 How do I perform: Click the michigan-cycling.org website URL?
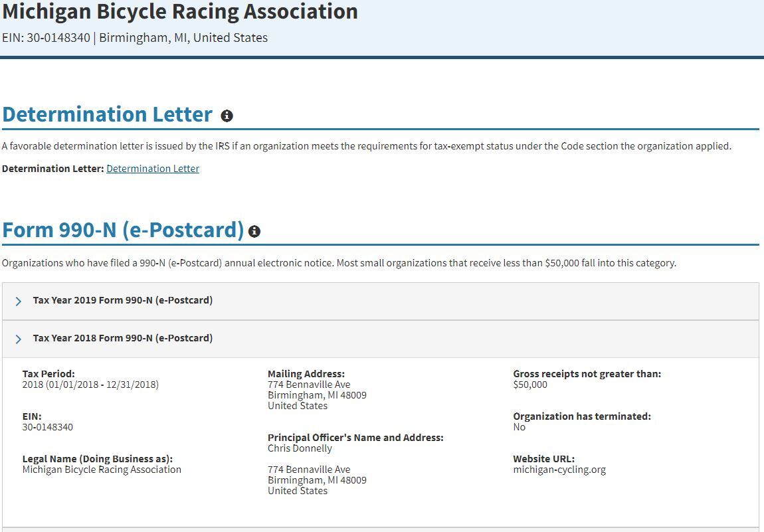(x=559, y=470)
